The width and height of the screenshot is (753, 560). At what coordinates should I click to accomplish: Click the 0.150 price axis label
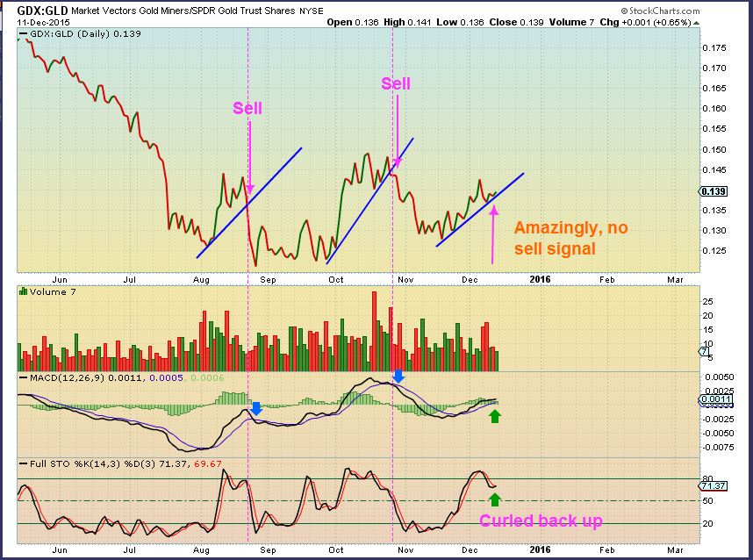coord(714,150)
